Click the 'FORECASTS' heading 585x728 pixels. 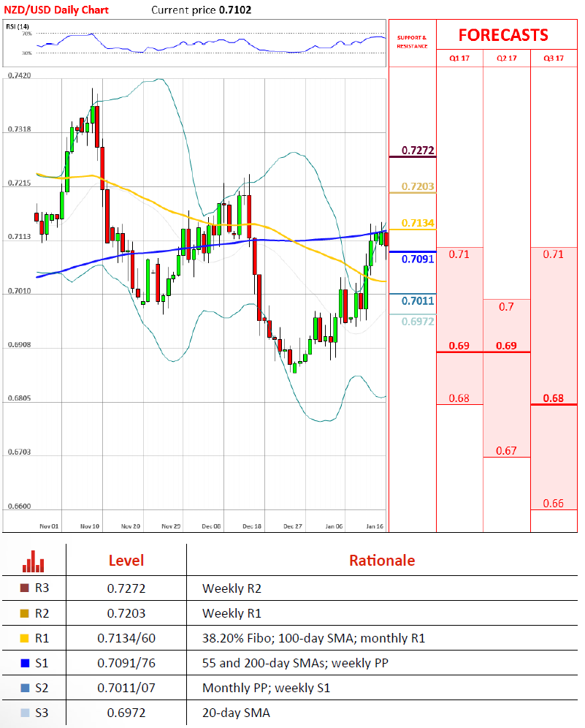(503, 35)
